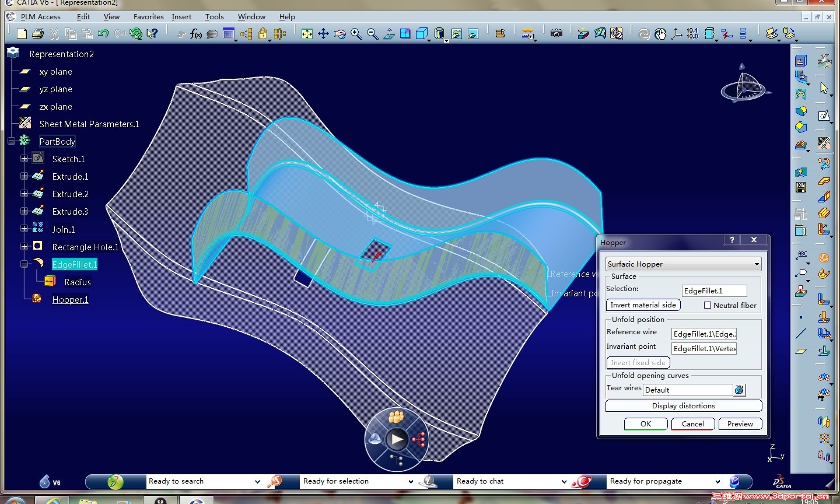840x504 pixels.
Task: Expand the Extrude.1 tree node
Action: click(24, 176)
